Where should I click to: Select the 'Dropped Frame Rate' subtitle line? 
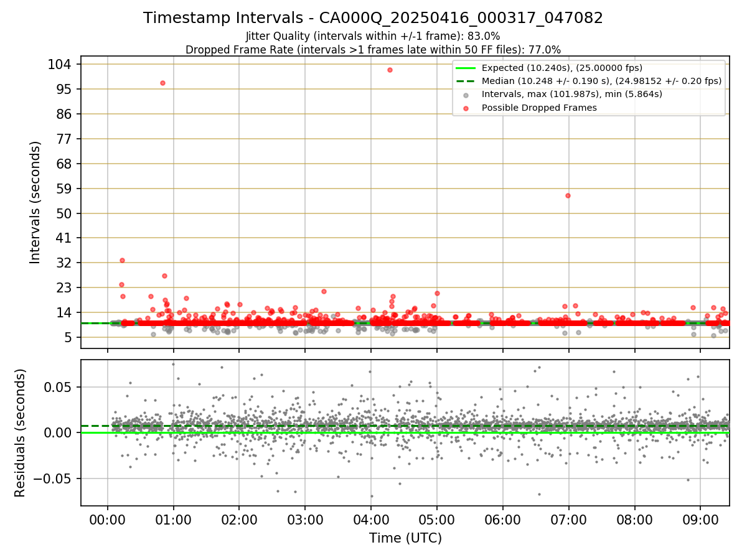click(x=373, y=49)
